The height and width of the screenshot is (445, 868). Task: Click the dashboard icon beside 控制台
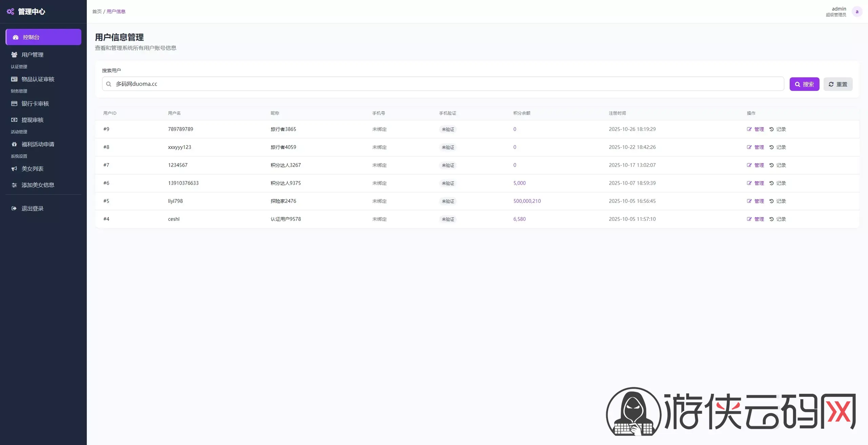[x=16, y=37]
